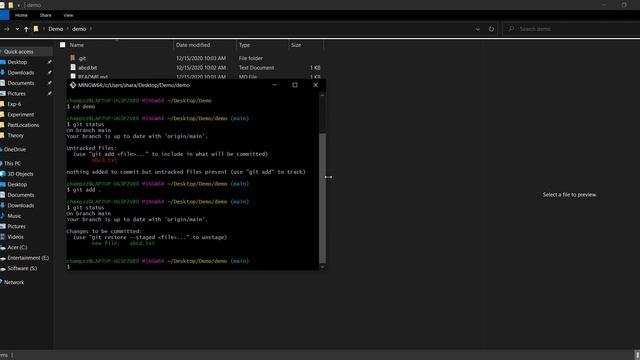Toggle the select all items checkbox
This screenshot has width=640, height=360.
point(62,45)
